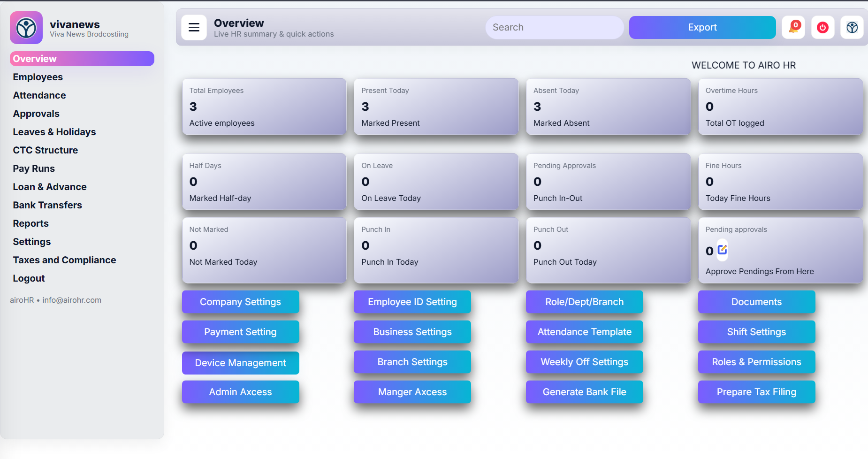868x459 pixels.
Task: Open Taxes and Compliance
Action: pos(64,260)
